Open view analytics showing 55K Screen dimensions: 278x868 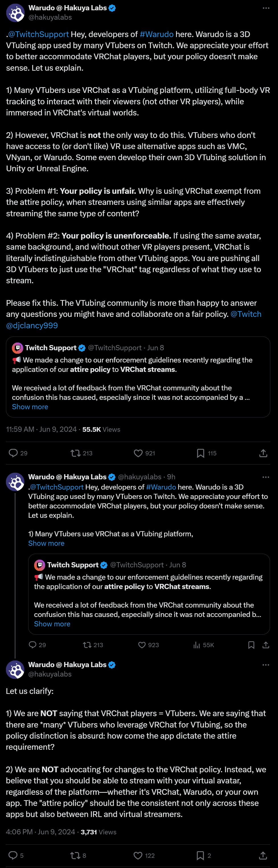tap(204, 645)
